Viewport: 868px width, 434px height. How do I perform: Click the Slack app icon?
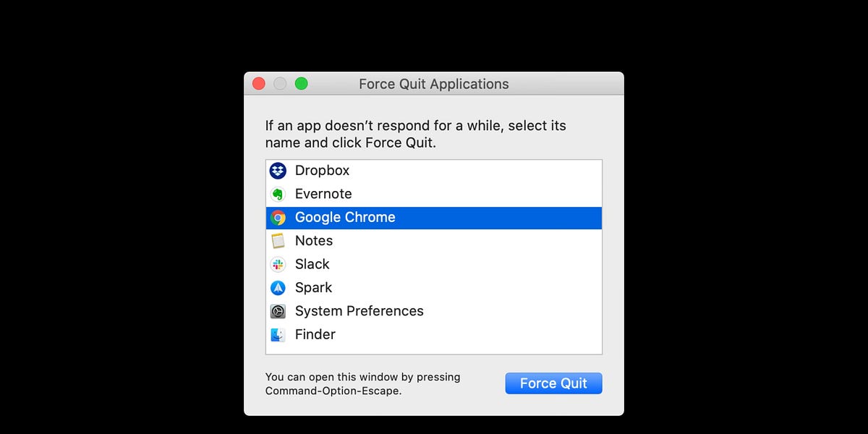coord(278,264)
